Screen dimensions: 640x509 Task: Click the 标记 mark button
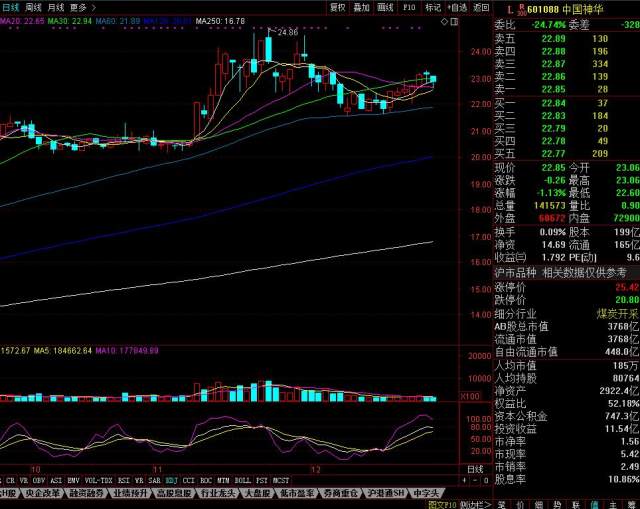[x=433, y=7]
